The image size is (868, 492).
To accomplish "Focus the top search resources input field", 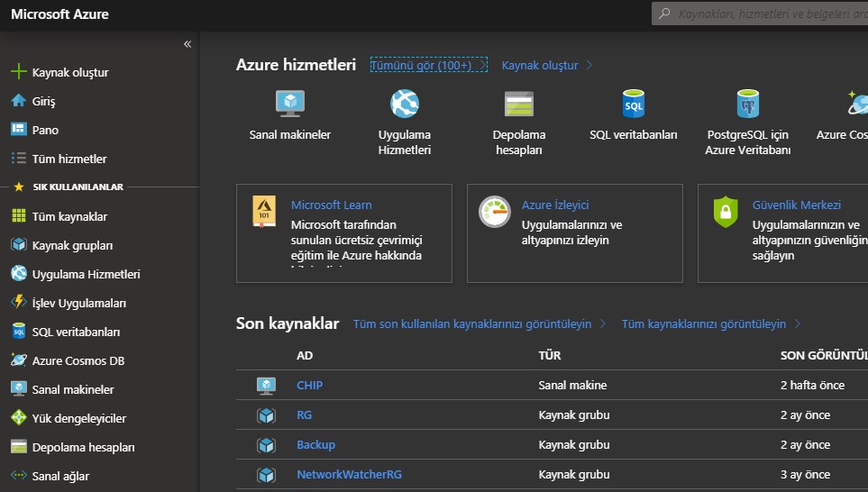I will 760,14.
